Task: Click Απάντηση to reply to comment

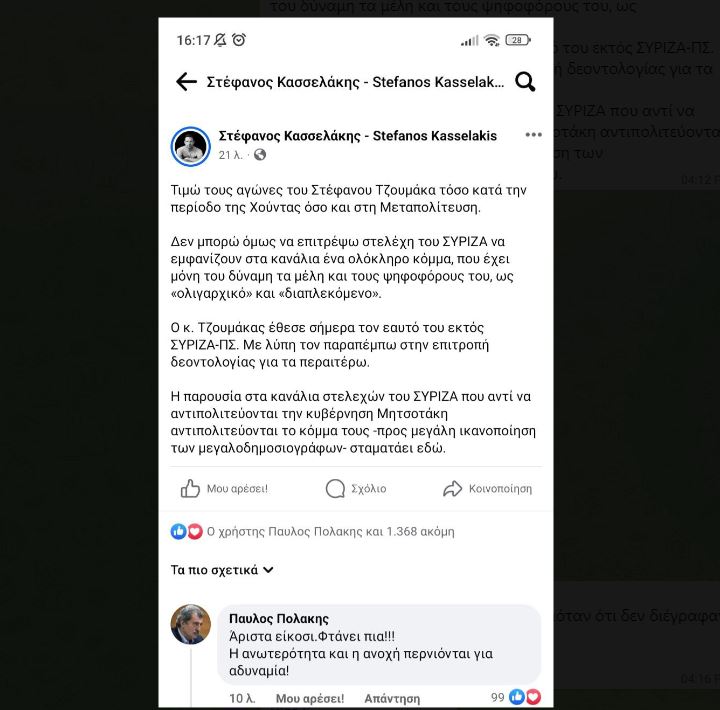Action: point(392,699)
